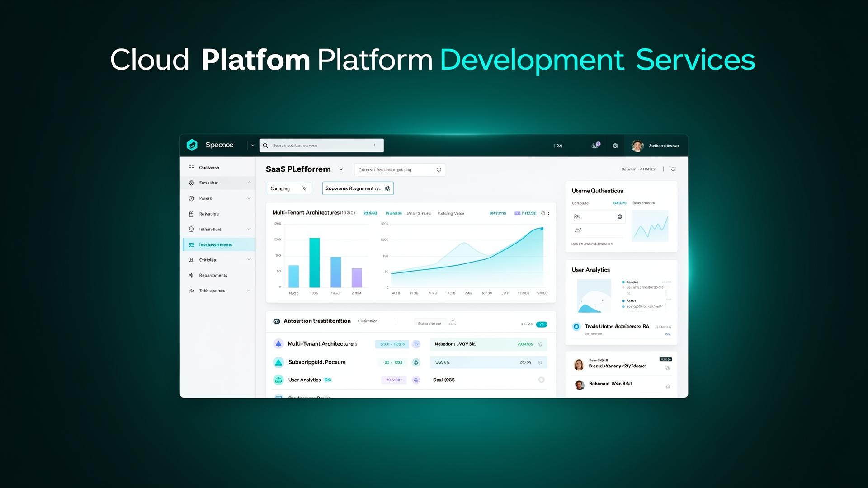Click the Multi-Tenant Architecture row triangle icon
This screenshot has height=488, width=868.
click(x=278, y=343)
